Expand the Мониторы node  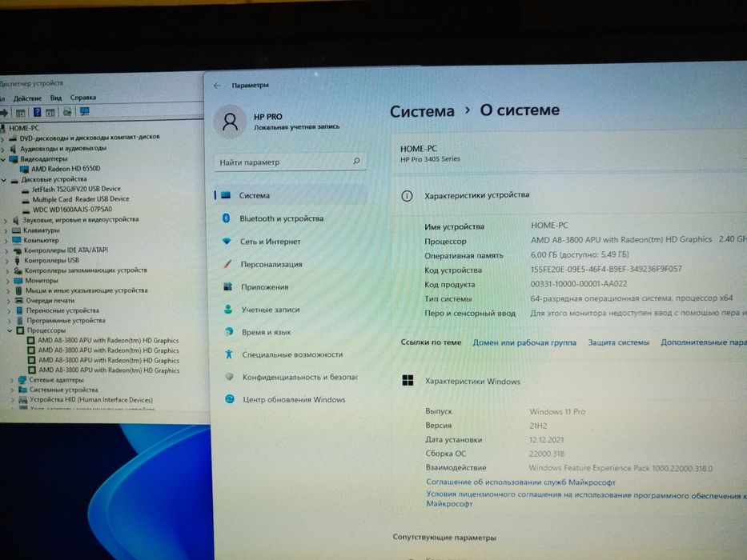pyautogui.click(x=8, y=281)
